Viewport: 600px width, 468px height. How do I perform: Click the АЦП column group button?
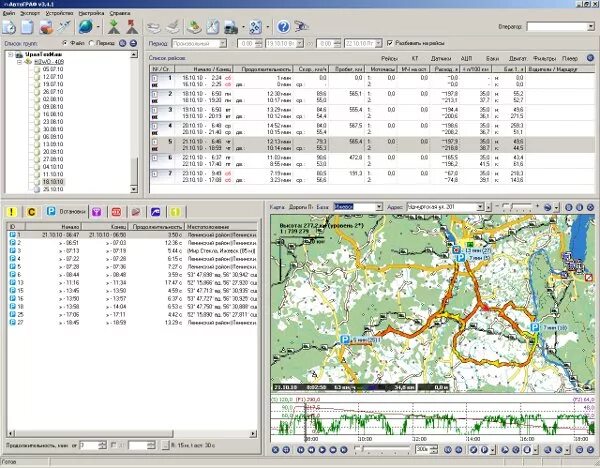coord(466,59)
